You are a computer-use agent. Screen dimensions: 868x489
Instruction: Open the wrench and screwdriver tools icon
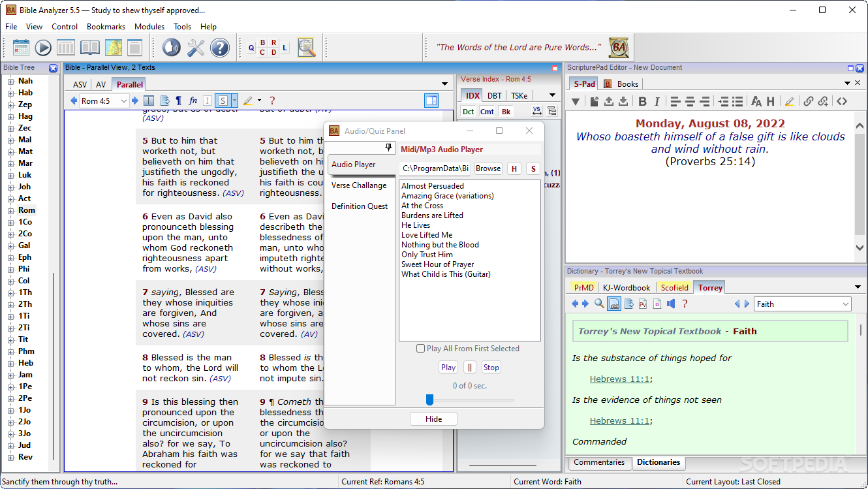pyautogui.click(x=196, y=48)
